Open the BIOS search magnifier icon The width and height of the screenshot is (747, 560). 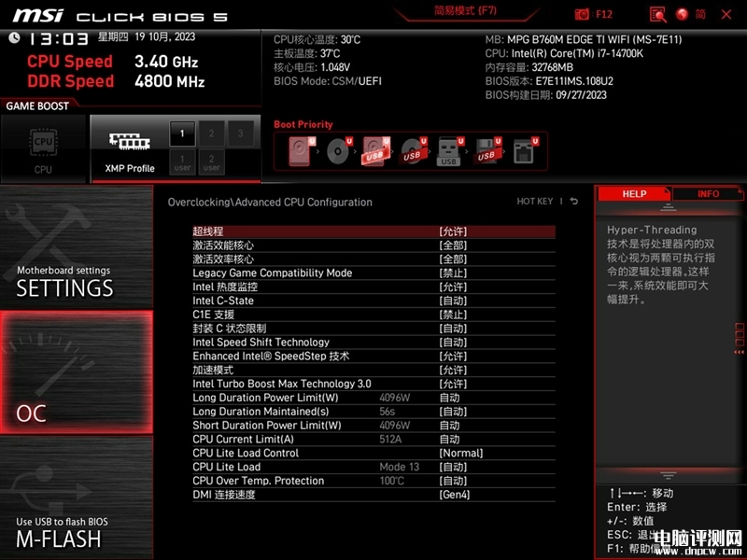tap(658, 14)
